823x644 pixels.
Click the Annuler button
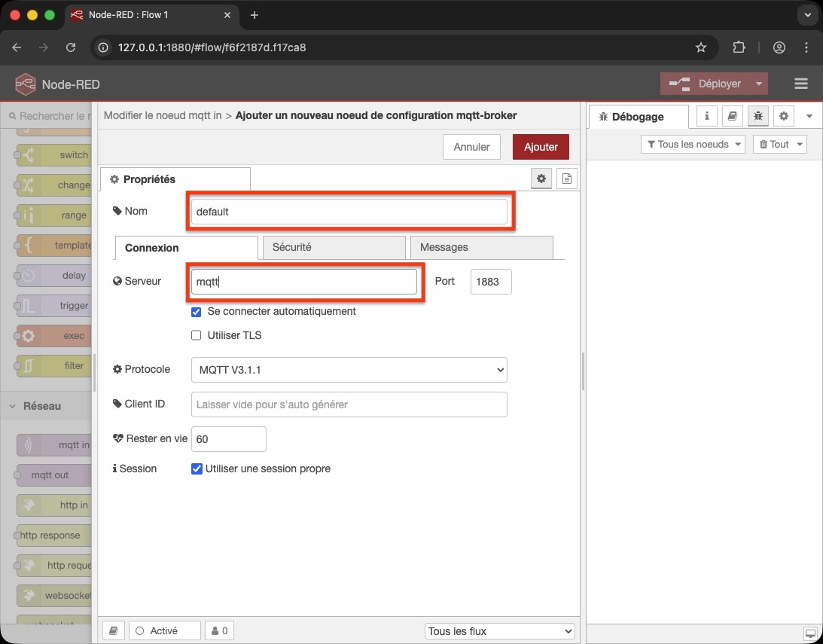tap(471, 147)
